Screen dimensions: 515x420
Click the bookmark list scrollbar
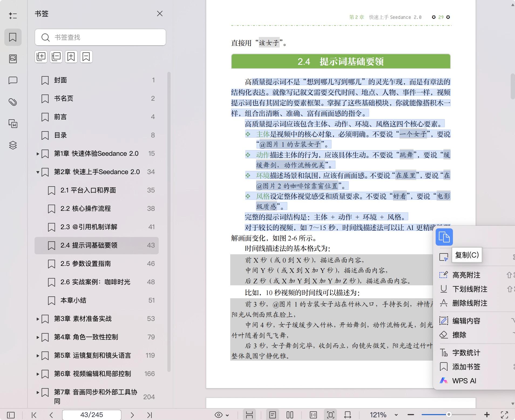click(169, 222)
